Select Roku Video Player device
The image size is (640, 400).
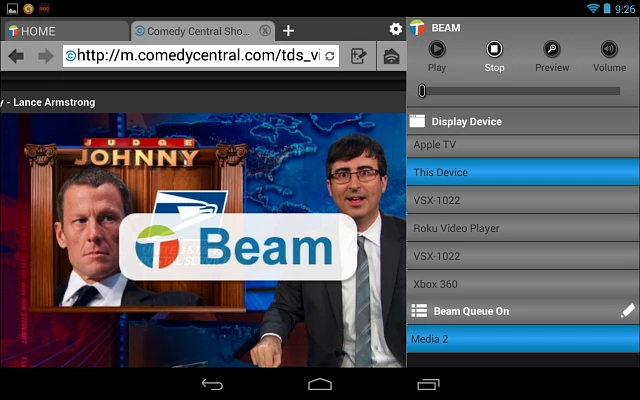pos(523,228)
